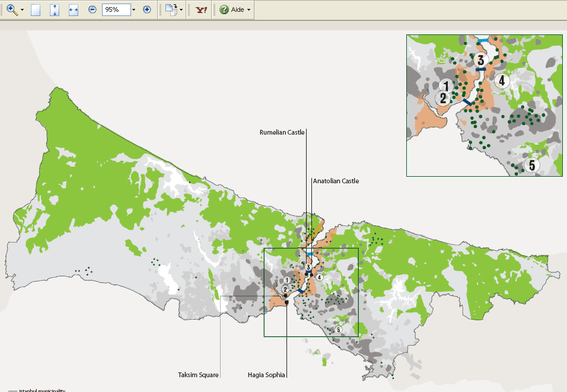Edit the 95% zoom input field

point(117,9)
